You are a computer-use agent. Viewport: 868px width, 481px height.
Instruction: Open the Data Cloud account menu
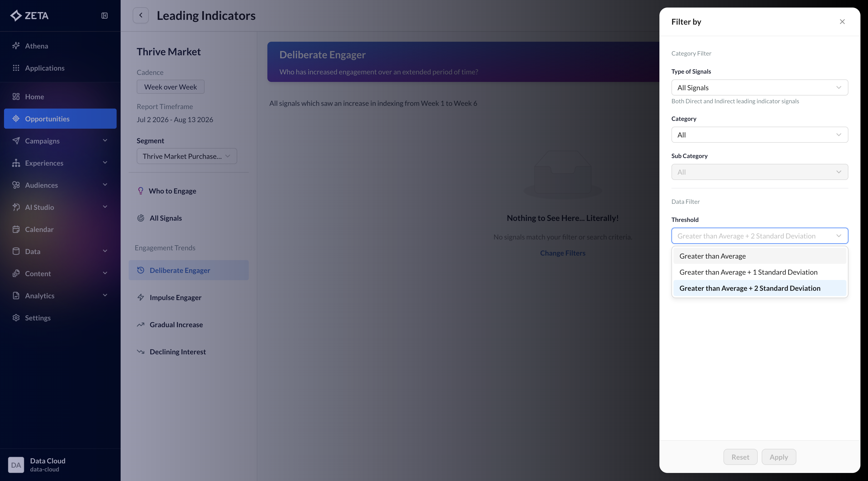[60, 465]
